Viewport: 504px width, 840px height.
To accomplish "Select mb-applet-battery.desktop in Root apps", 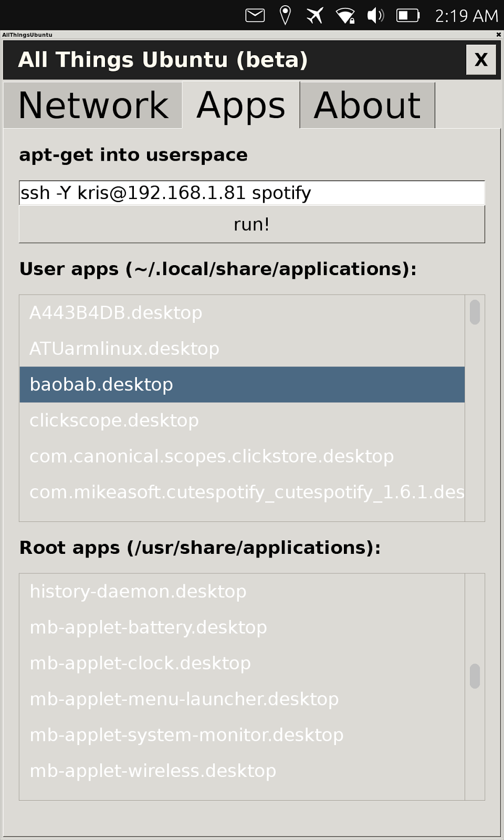I will point(242,627).
